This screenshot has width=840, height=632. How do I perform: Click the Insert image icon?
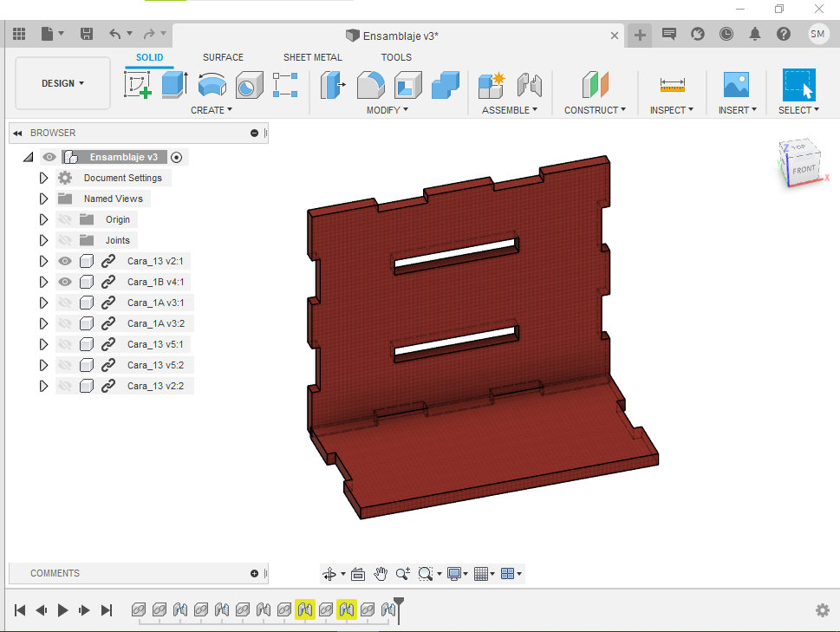[736, 85]
